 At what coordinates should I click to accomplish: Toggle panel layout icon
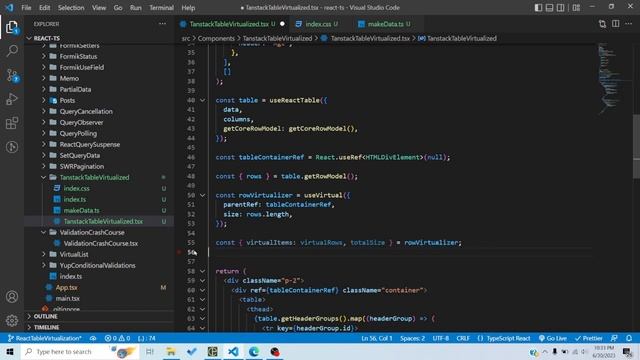pos(550,8)
